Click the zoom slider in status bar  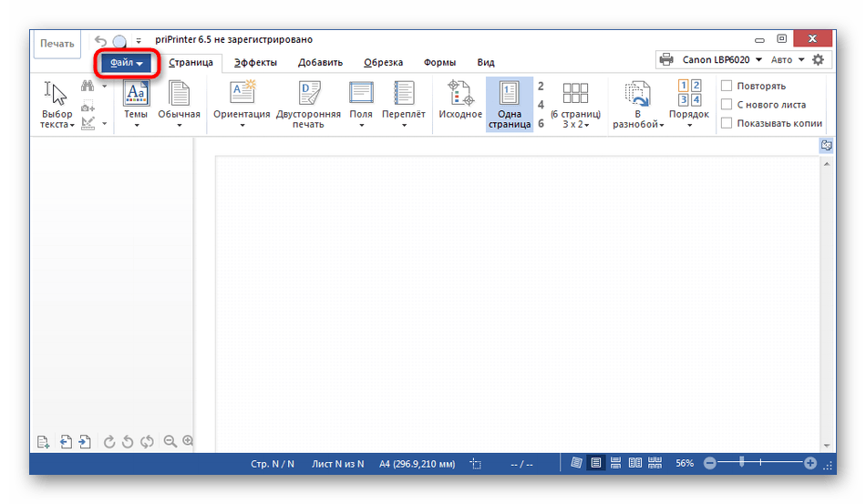point(758,464)
